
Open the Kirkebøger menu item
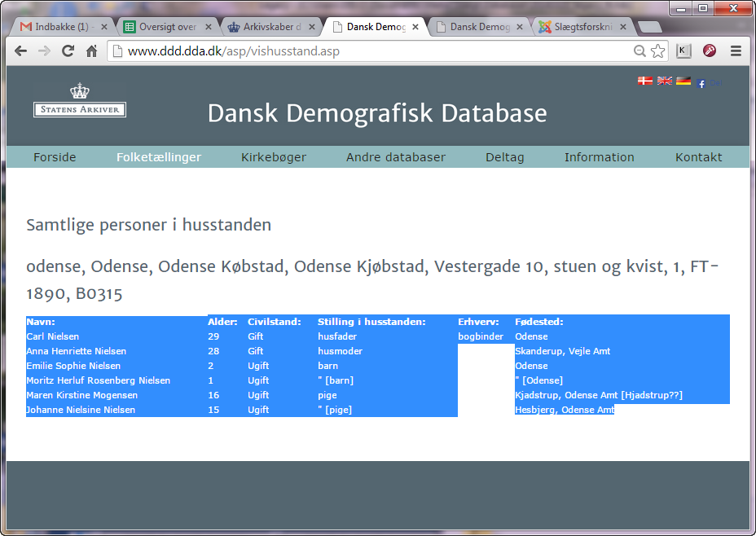pyautogui.click(x=274, y=157)
